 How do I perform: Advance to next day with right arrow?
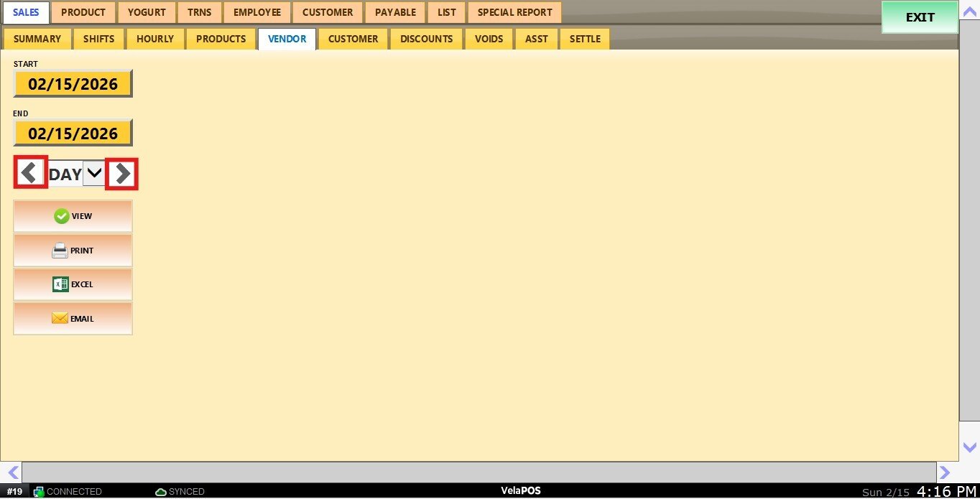pos(121,174)
